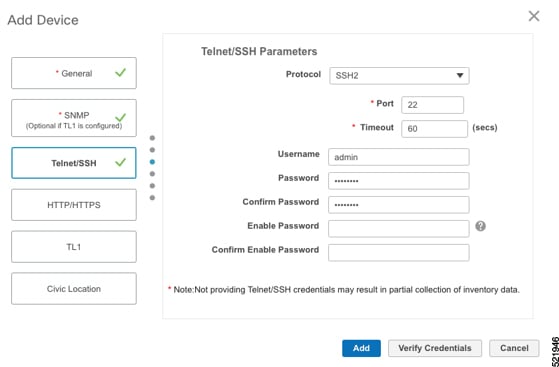
Task: Click the Verify Credentials button
Action: tap(435, 348)
